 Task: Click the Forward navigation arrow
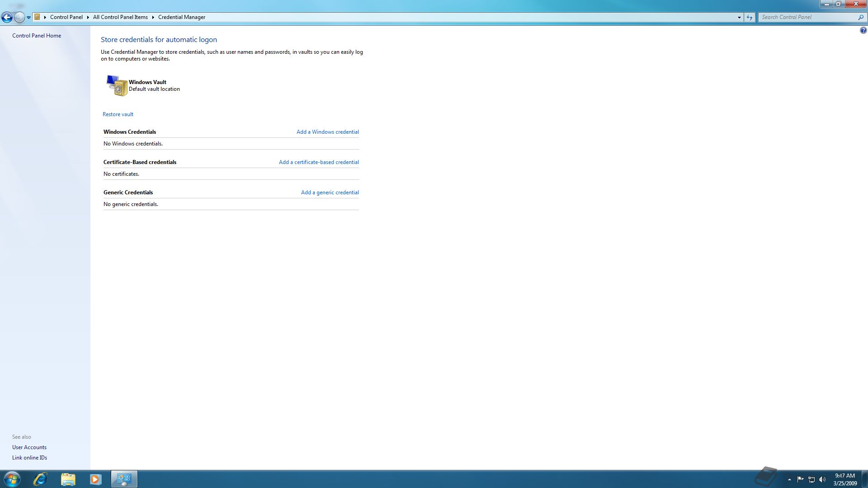tap(19, 17)
